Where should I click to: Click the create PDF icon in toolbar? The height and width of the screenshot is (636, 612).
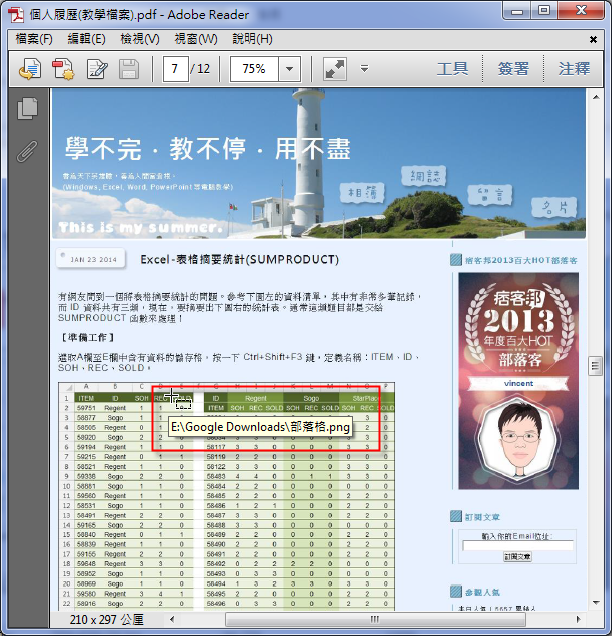click(x=63, y=69)
